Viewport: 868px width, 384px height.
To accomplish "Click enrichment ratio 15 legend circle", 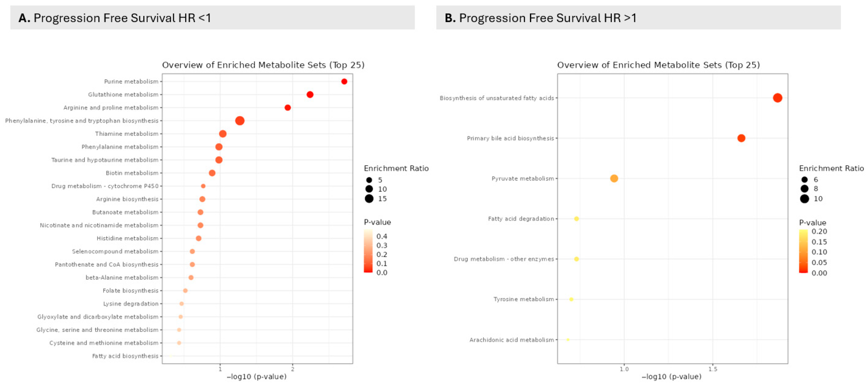I will click(369, 198).
